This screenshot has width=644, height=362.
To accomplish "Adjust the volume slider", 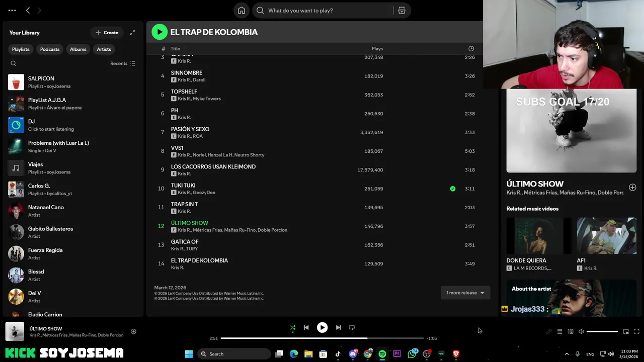I will (x=602, y=332).
